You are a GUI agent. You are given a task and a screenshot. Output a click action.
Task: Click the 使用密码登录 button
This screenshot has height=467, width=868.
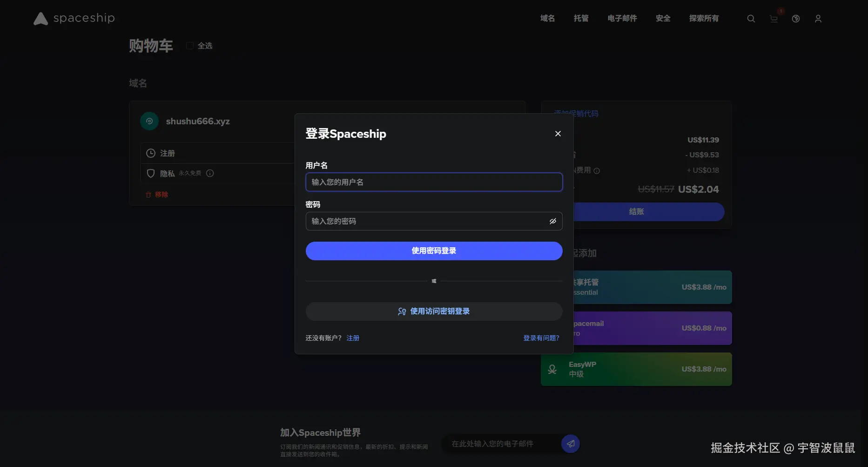pos(434,251)
